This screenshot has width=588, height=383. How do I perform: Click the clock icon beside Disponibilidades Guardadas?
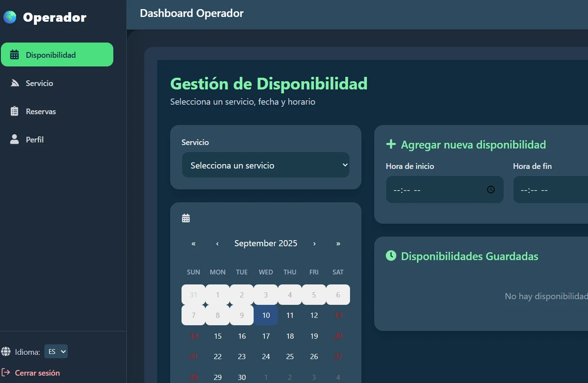point(391,256)
